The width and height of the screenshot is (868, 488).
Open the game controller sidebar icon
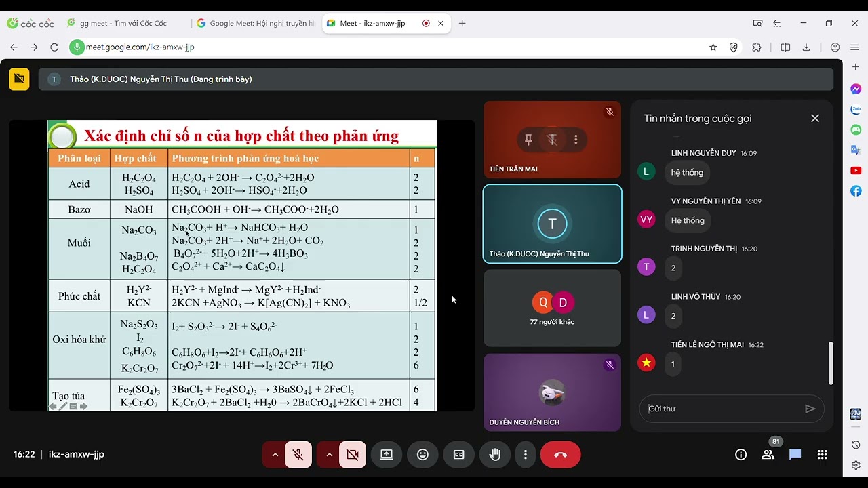click(856, 129)
